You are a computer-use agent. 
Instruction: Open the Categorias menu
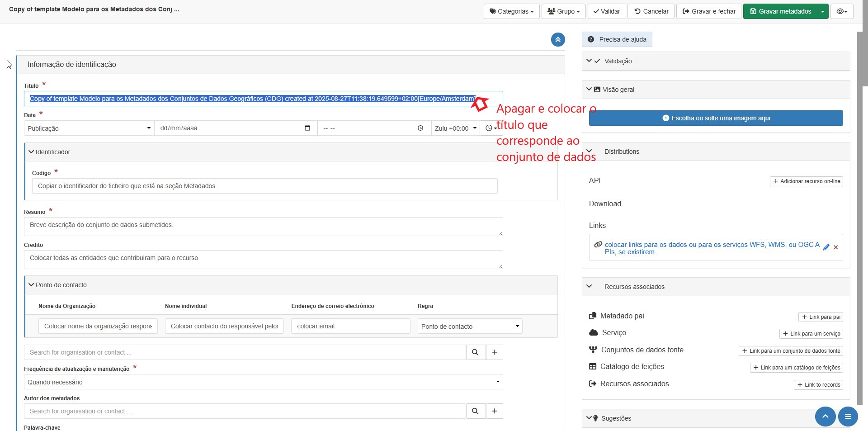tap(511, 11)
